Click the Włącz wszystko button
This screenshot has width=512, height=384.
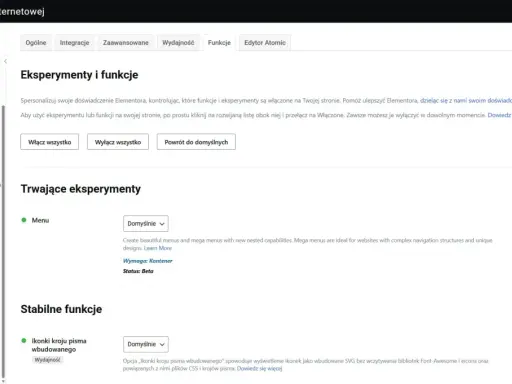[50, 142]
